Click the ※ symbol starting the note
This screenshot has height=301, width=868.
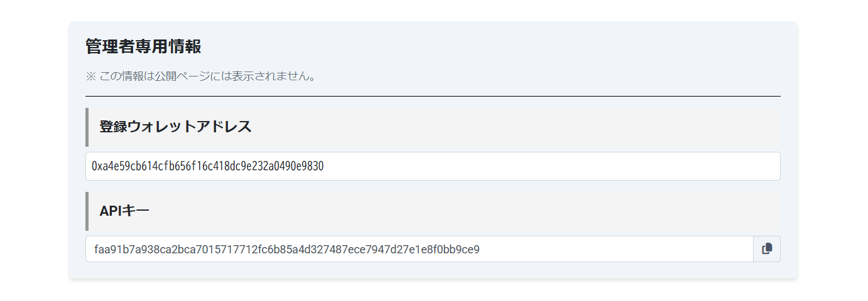(90, 77)
